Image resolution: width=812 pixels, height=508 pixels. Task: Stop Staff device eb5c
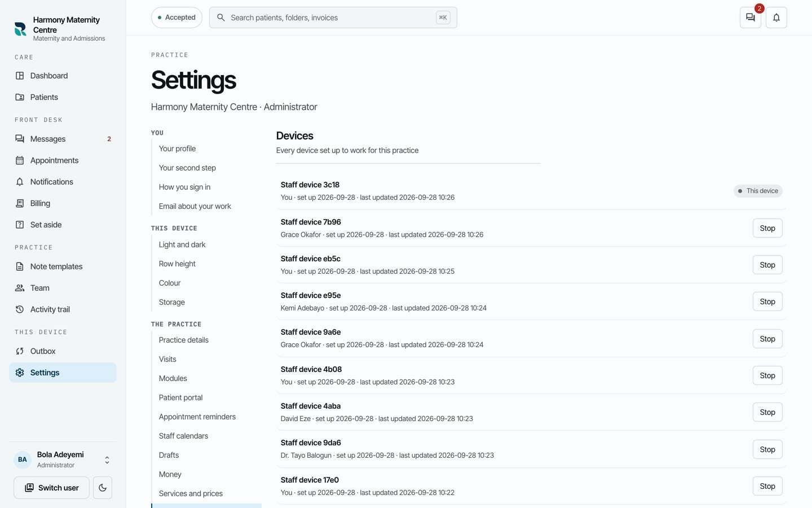click(x=767, y=265)
